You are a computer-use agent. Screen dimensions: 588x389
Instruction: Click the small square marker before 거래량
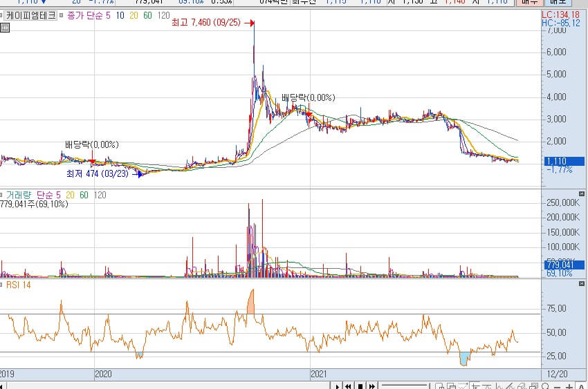coord(1,195)
